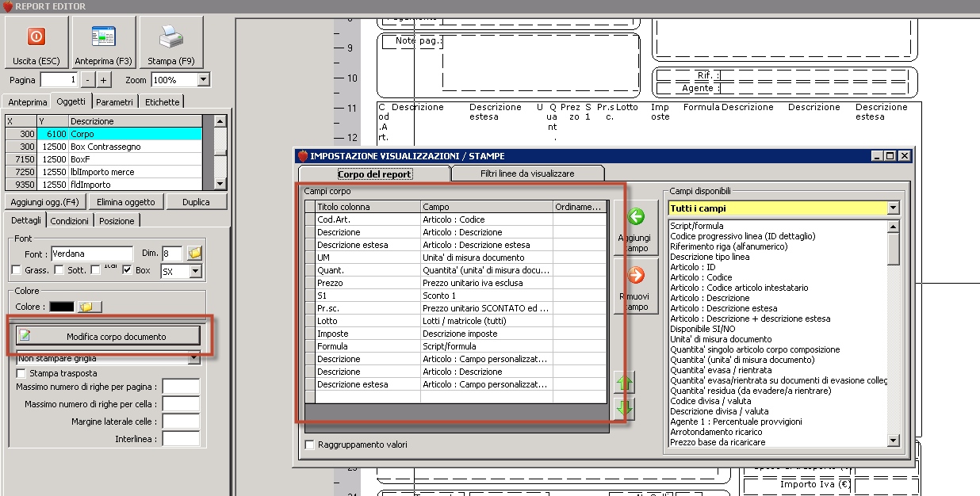Screen dimensions: 980x496
Task: Click the Uscita (ESC) exit button
Action: click(36, 43)
